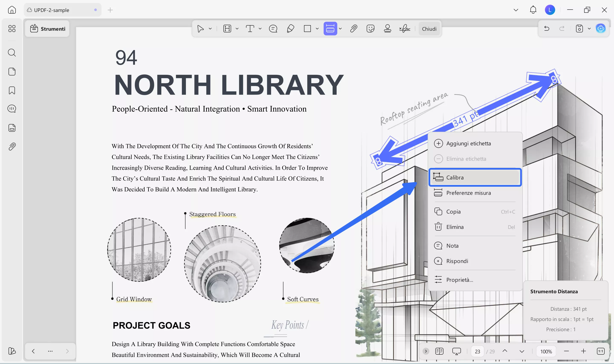The height and width of the screenshot is (364, 614).
Task: Collapse the bottom navigation bar arrow
Action: coord(426,351)
